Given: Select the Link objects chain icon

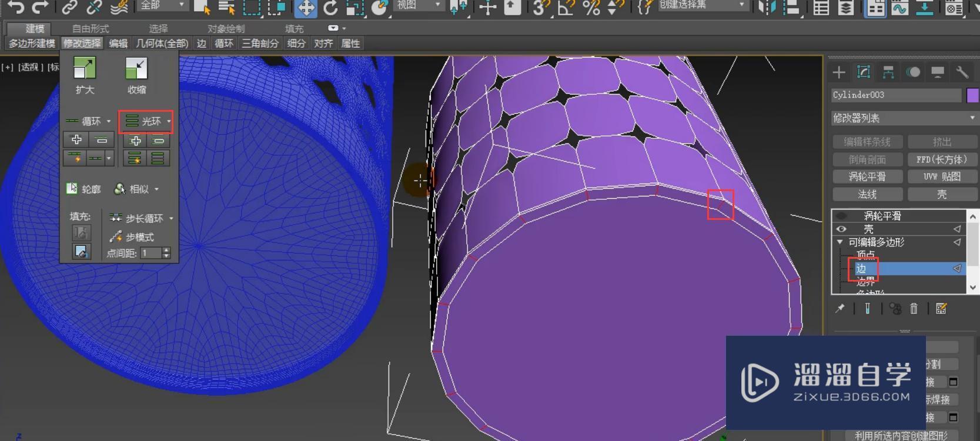Looking at the screenshot, I should pos(70,7).
